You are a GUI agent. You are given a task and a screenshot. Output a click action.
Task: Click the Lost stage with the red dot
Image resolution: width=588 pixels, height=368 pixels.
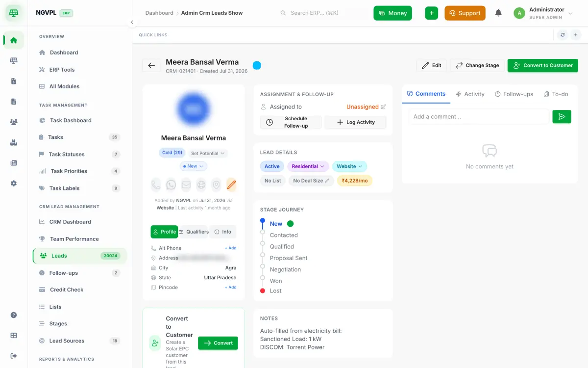tap(275, 291)
